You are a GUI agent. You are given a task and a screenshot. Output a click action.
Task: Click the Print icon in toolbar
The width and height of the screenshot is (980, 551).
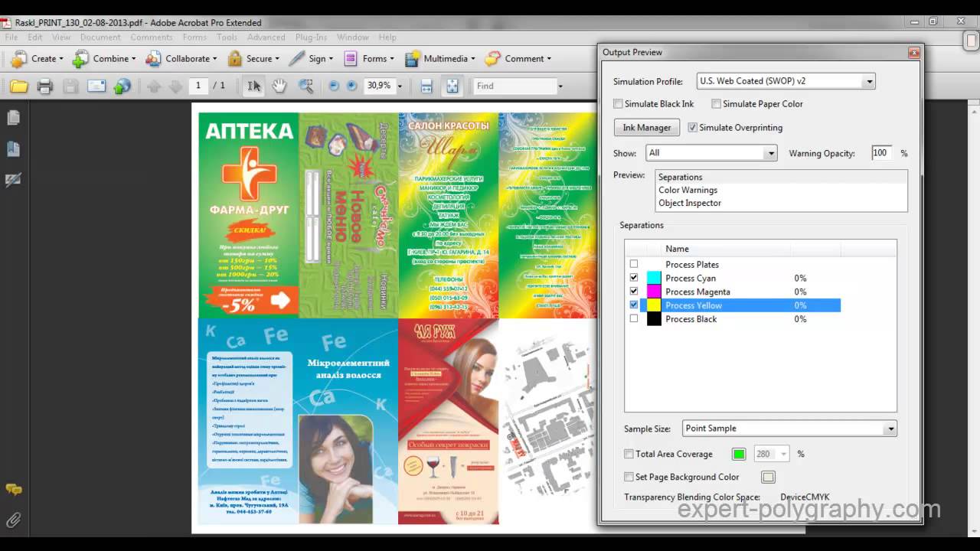[45, 86]
